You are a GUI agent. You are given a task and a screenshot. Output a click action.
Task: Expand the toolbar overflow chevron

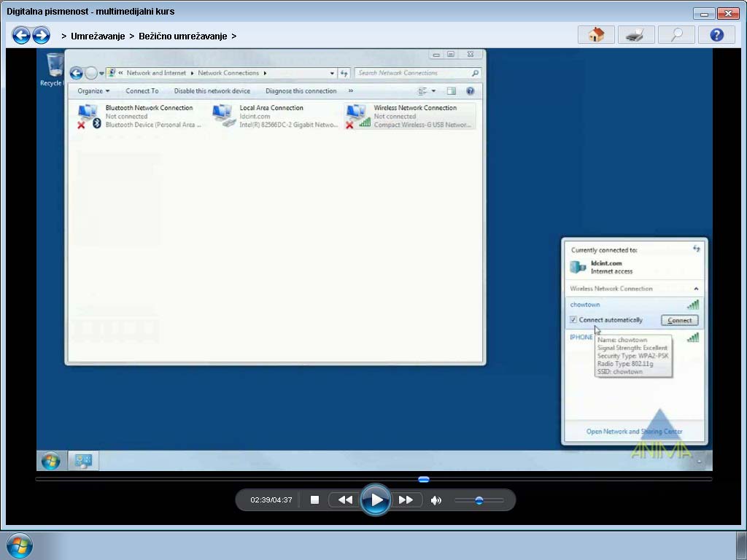pos(351,91)
